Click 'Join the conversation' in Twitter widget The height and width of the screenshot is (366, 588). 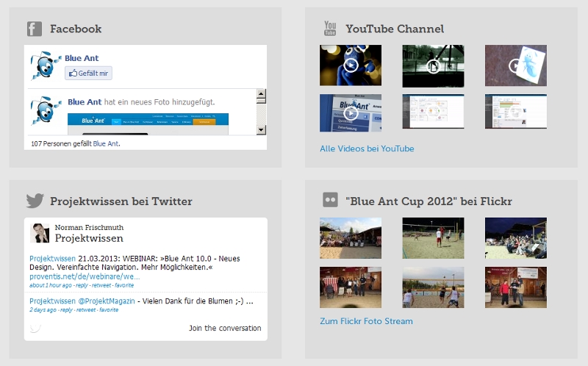pyautogui.click(x=224, y=328)
